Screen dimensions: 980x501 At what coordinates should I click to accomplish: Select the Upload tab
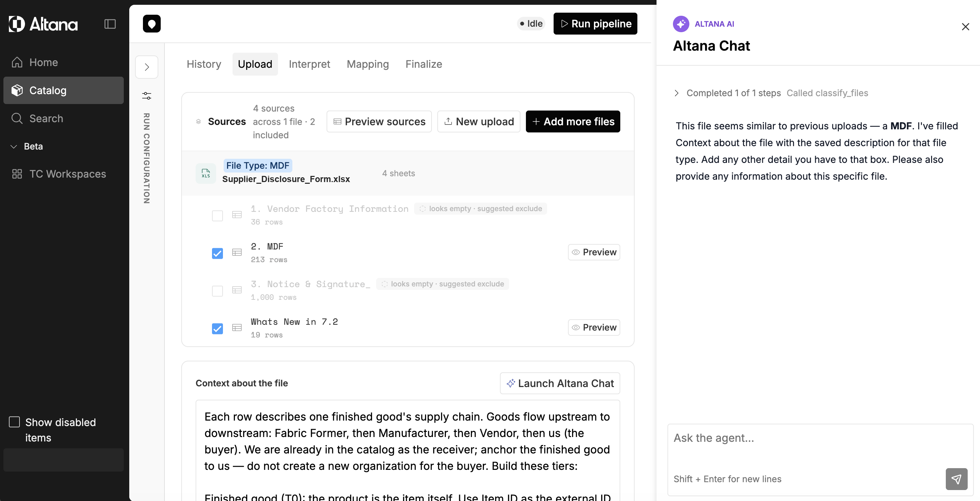(x=255, y=64)
